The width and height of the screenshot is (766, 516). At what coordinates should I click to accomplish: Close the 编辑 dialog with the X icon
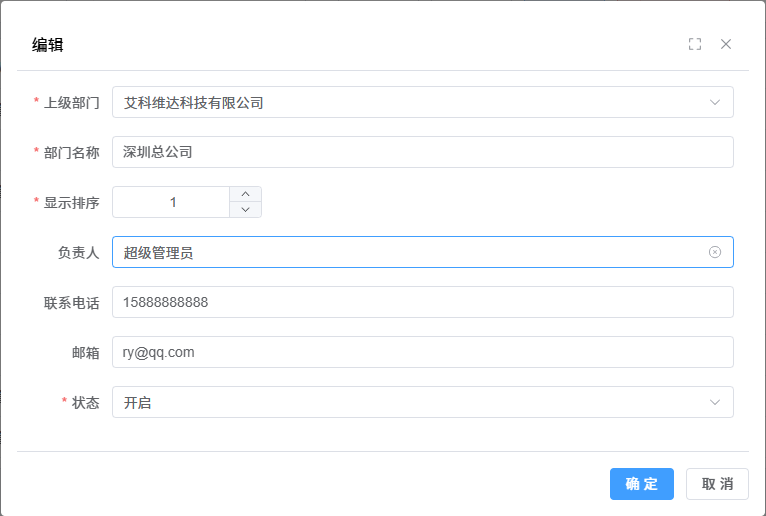point(726,44)
